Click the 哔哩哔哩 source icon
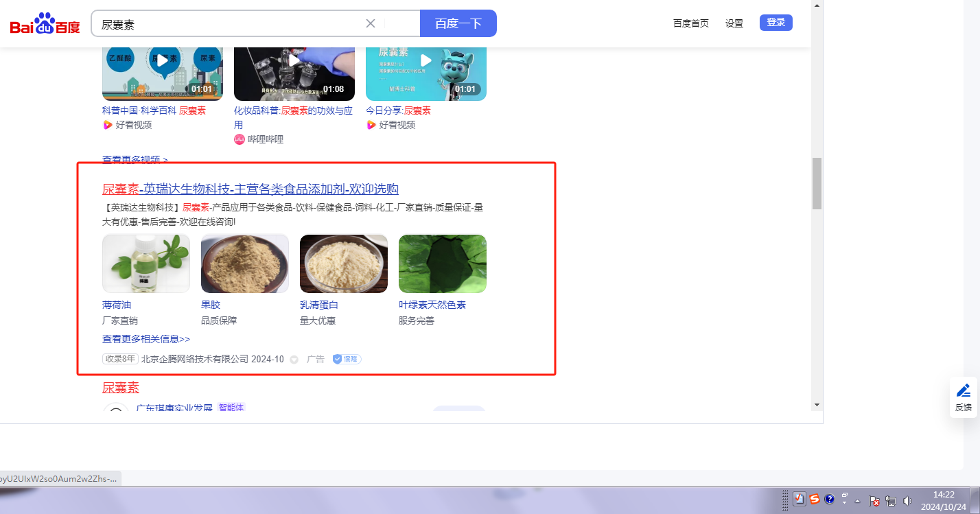This screenshot has height=514, width=980. [240, 139]
